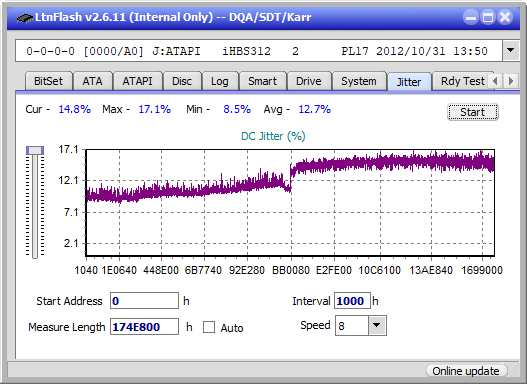Start the jitter measurement
Screen dimensions: 527x384
click(473, 112)
